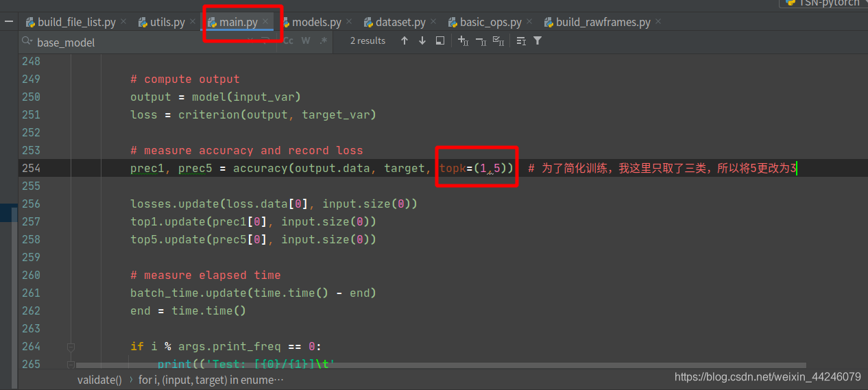Viewport: 868px width, 390px height.
Task: Toggle Regex (.*) search option
Action: [x=324, y=41]
